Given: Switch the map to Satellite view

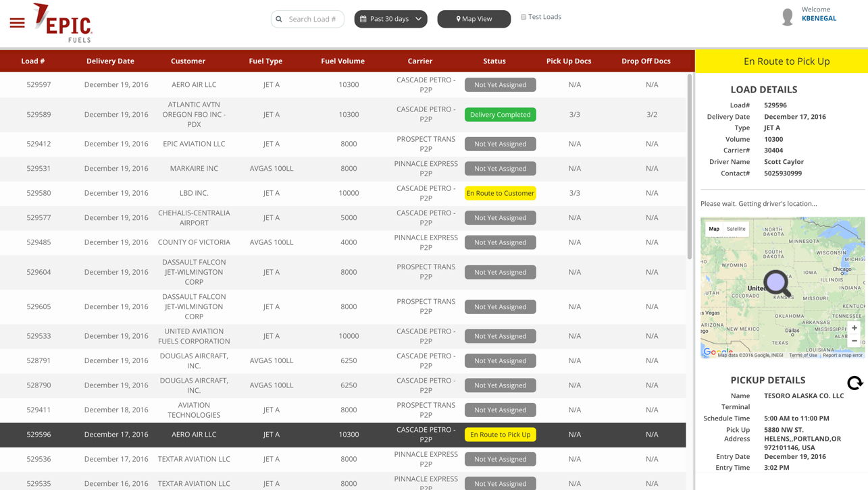Looking at the screenshot, I should pyautogui.click(x=736, y=229).
